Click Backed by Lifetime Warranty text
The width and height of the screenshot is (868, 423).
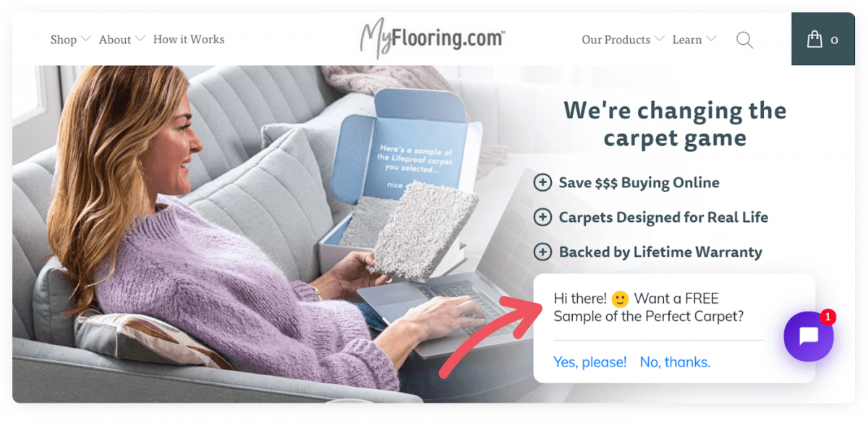660,252
